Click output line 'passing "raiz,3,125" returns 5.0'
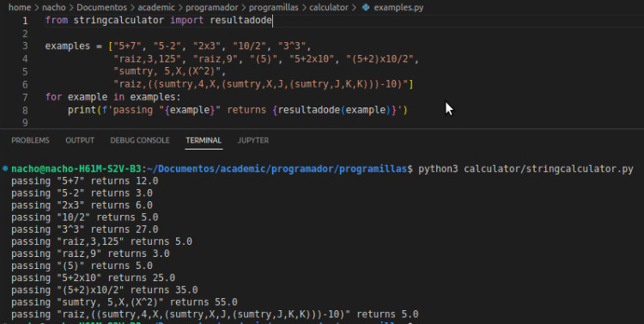The width and height of the screenshot is (644, 324). [101, 241]
